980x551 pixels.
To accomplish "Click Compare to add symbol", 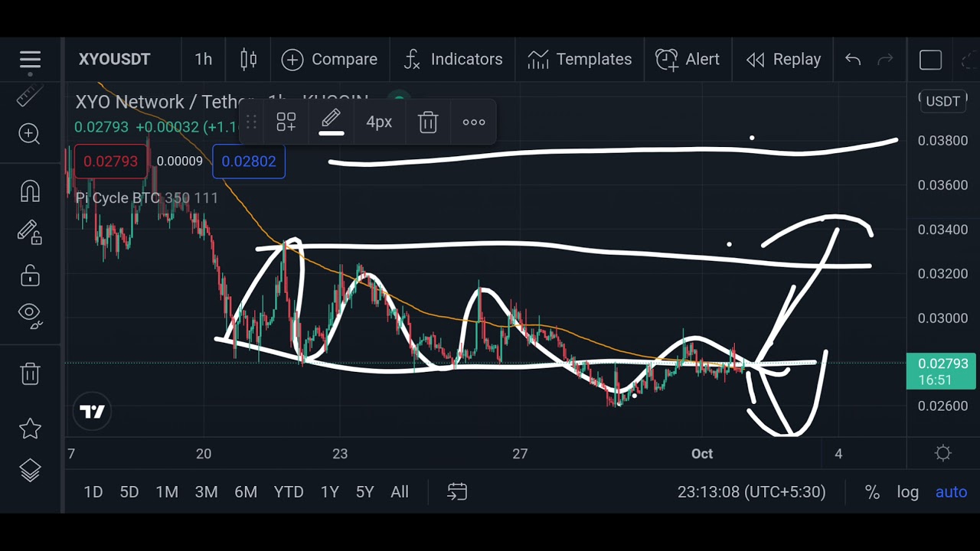I will (x=329, y=60).
